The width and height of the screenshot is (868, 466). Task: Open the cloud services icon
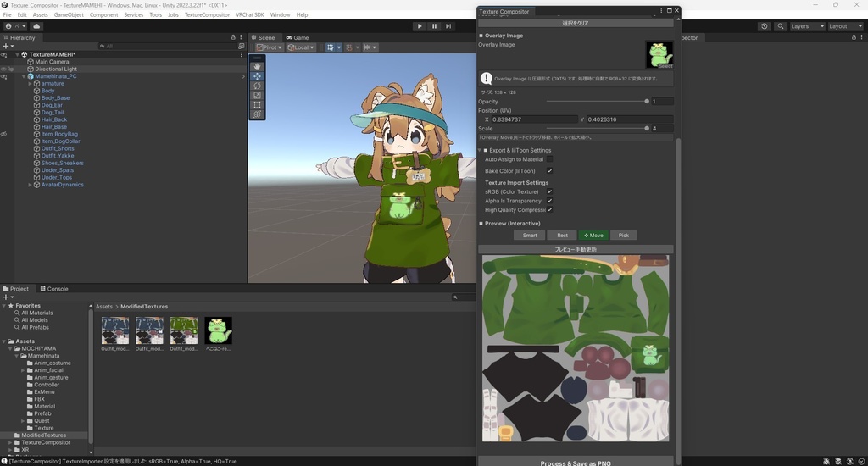pyautogui.click(x=36, y=26)
